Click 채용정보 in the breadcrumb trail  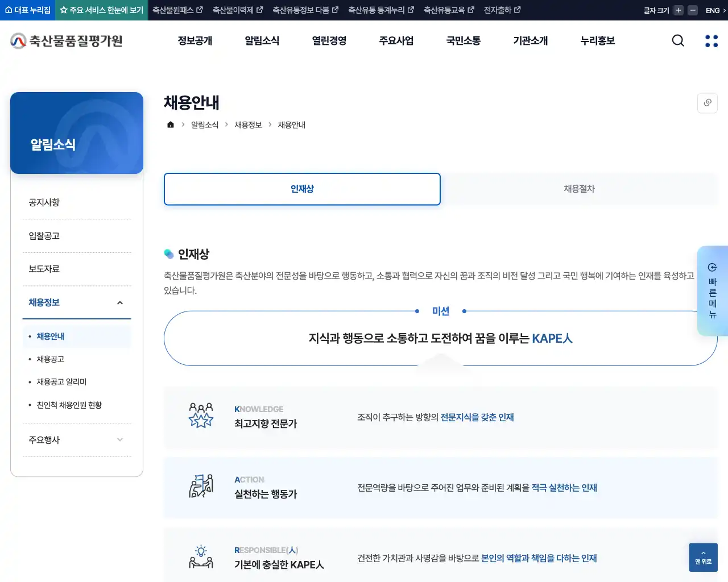[247, 124]
